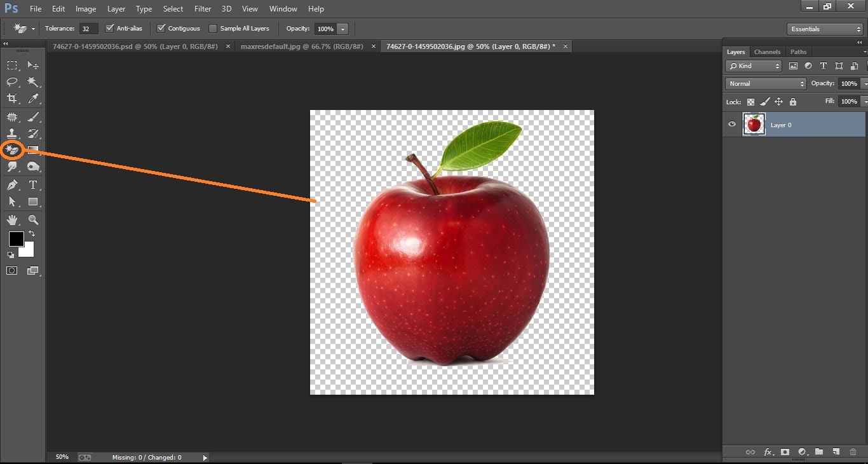Open the Filter menu
This screenshot has height=464, width=868.
coord(202,8)
